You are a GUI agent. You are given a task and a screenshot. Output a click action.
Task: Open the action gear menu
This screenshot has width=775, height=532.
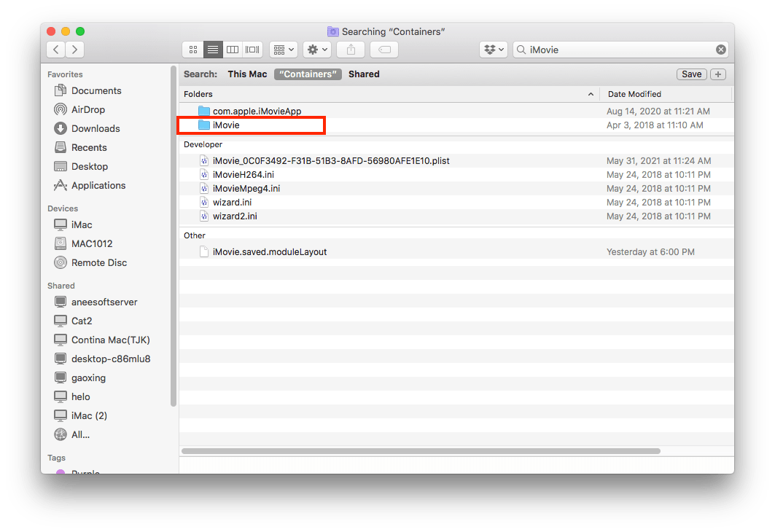click(x=316, y=49)
